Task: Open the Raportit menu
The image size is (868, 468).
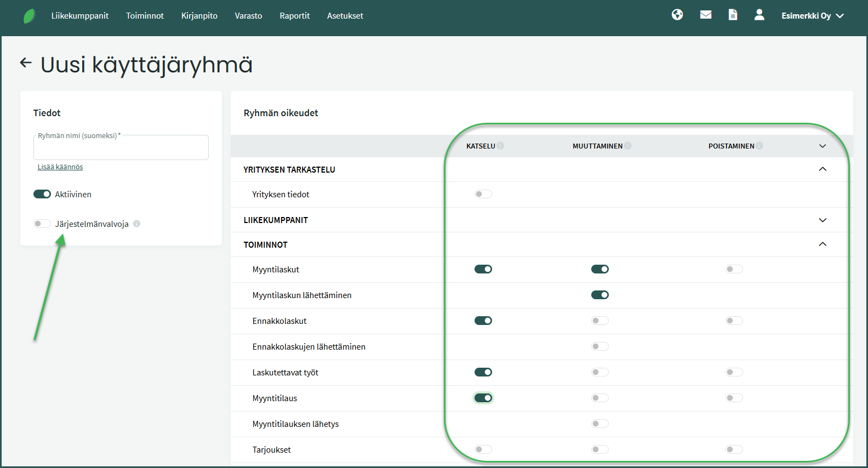Action: (294, 16)
